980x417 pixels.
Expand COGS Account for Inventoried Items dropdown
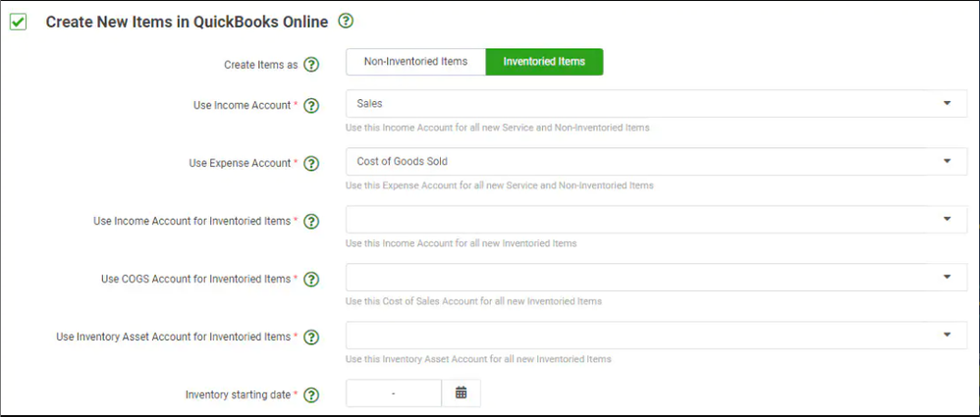click(x=655, y=277)
